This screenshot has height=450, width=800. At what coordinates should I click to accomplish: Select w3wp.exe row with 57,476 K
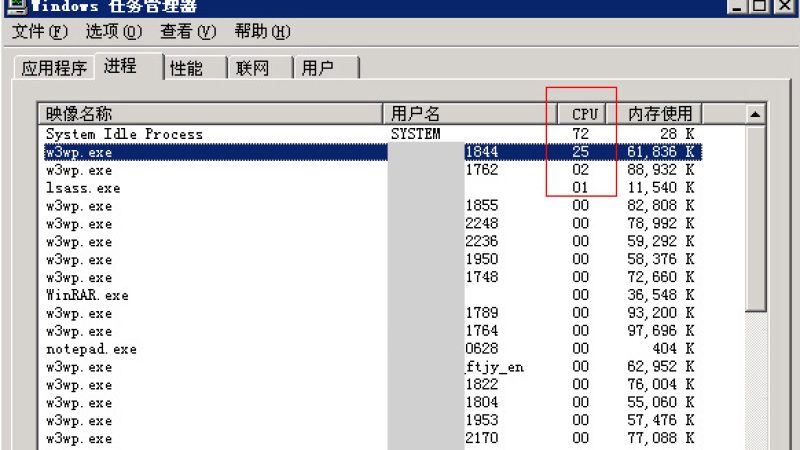[371, 420]
